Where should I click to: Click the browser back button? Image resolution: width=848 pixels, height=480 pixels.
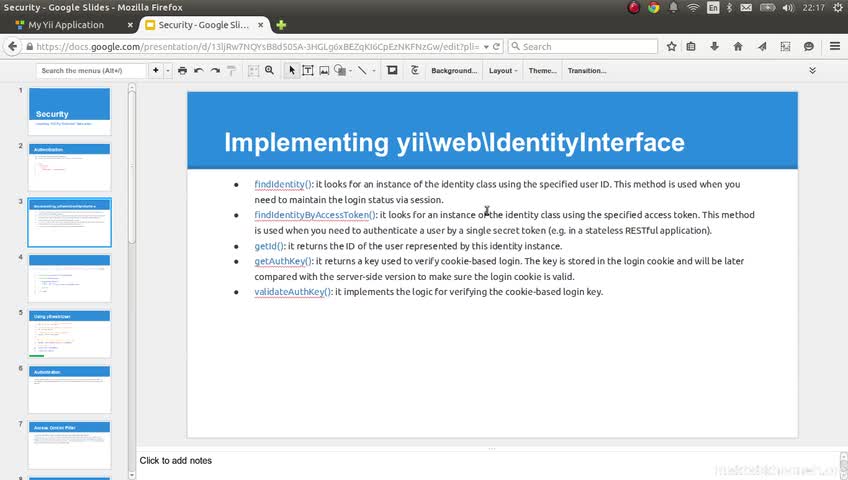[x=12, y=46]
